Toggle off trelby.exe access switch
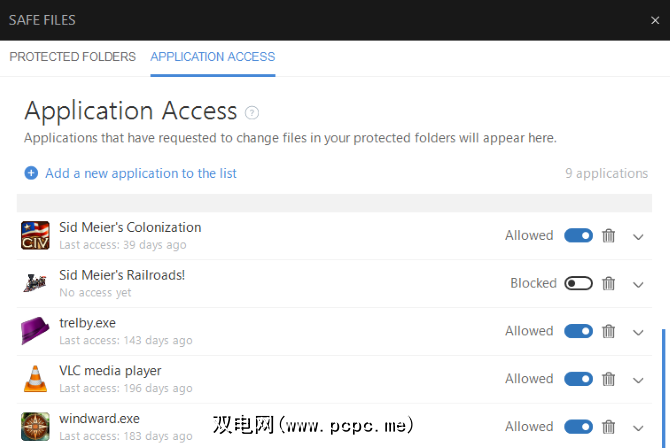This screenshot has width=670, height=448. coord(578,331)
